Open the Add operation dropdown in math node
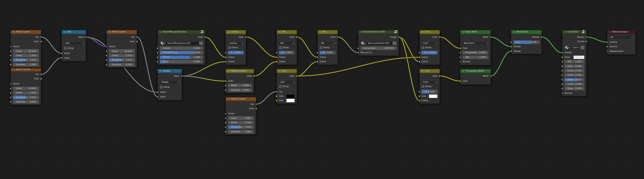Screen dimensions: 644x179 [x=74, y=43]
